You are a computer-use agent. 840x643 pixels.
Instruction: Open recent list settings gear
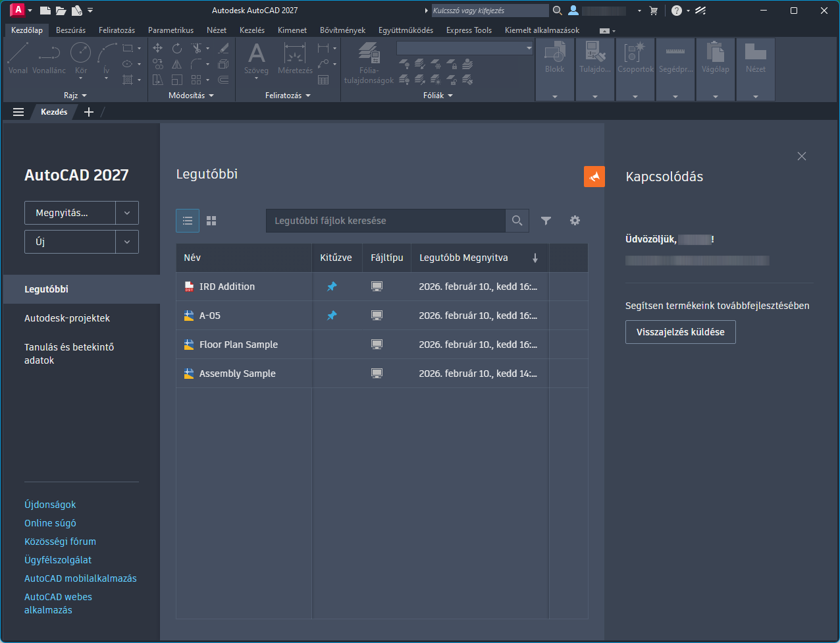[575, 221]
